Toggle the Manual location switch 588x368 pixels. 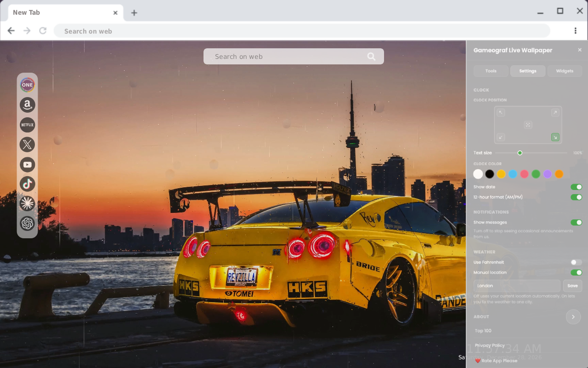(x=576, y=273)
